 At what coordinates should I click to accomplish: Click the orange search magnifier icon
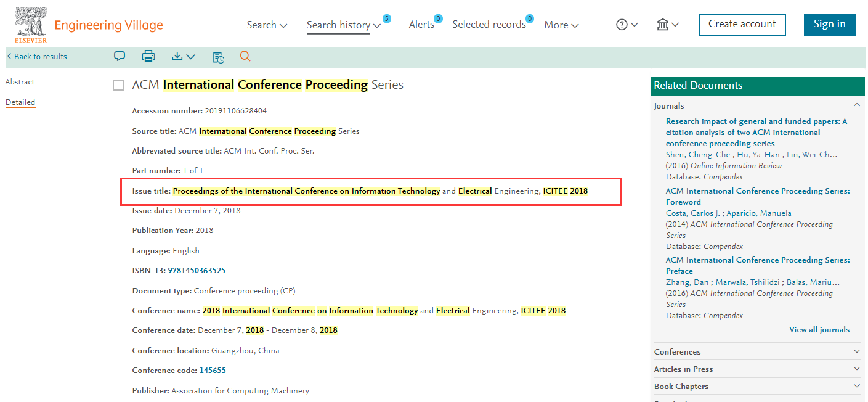point(245,57)
